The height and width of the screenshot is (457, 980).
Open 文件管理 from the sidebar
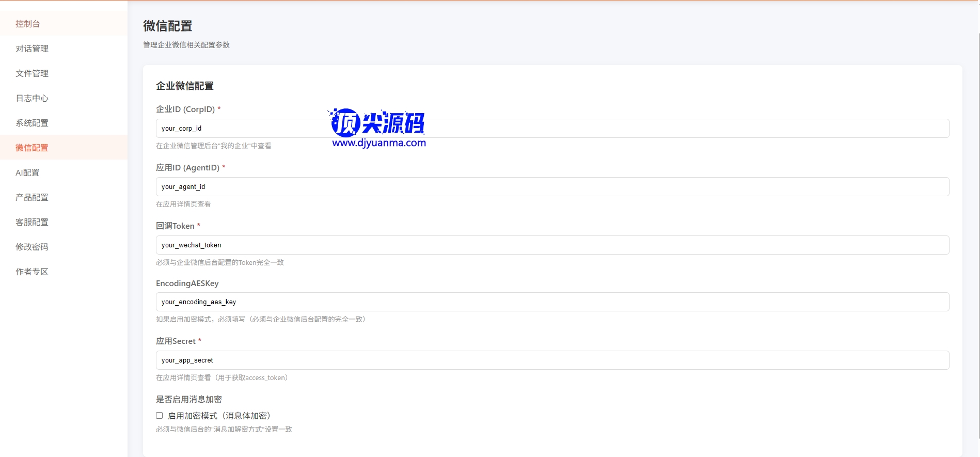click(x=32, y=73)
